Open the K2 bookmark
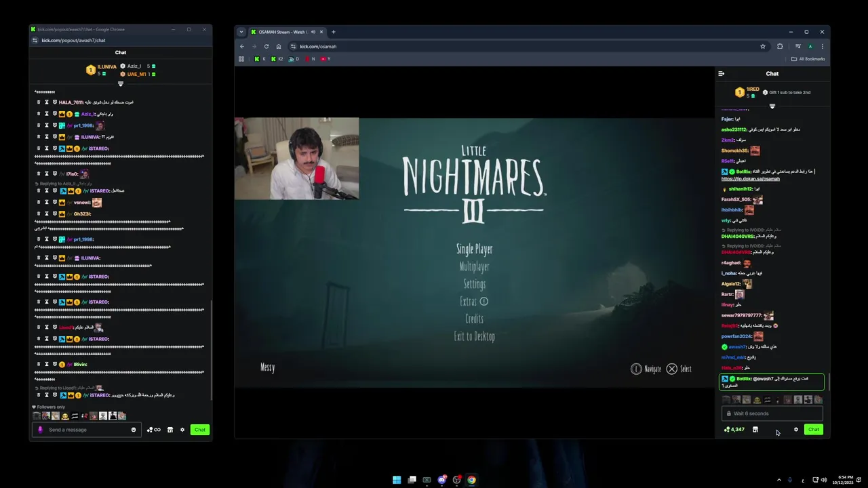 [277, 59]
